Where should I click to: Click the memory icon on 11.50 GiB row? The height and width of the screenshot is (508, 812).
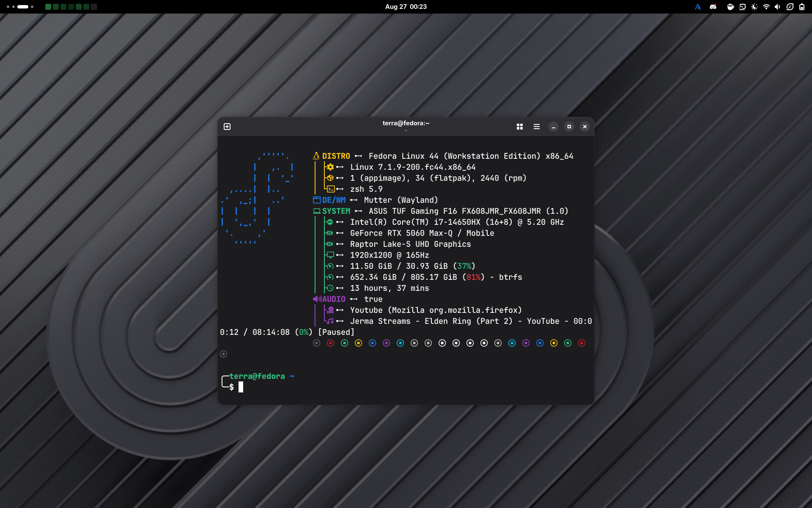click(330, 266)
